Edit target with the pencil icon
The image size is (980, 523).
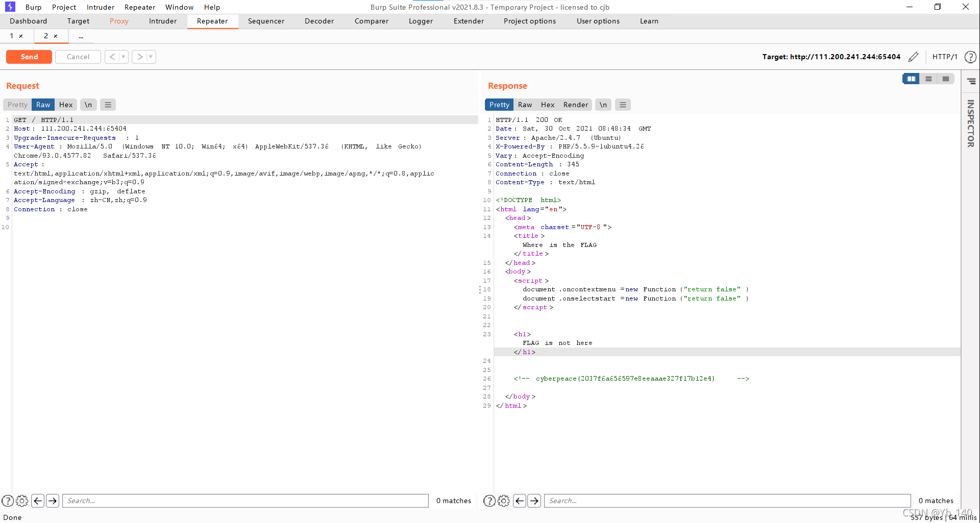click(913, 57)
